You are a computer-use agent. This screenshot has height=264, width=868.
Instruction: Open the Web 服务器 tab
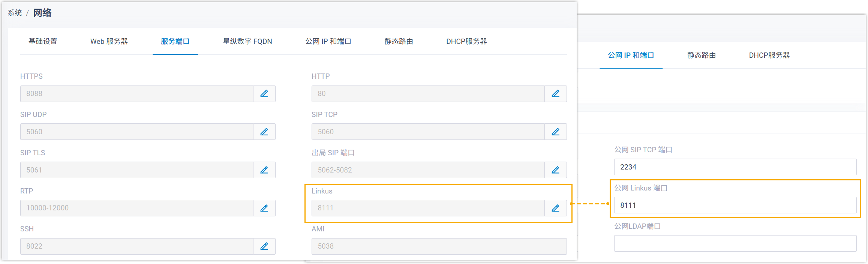click(109, 41)
